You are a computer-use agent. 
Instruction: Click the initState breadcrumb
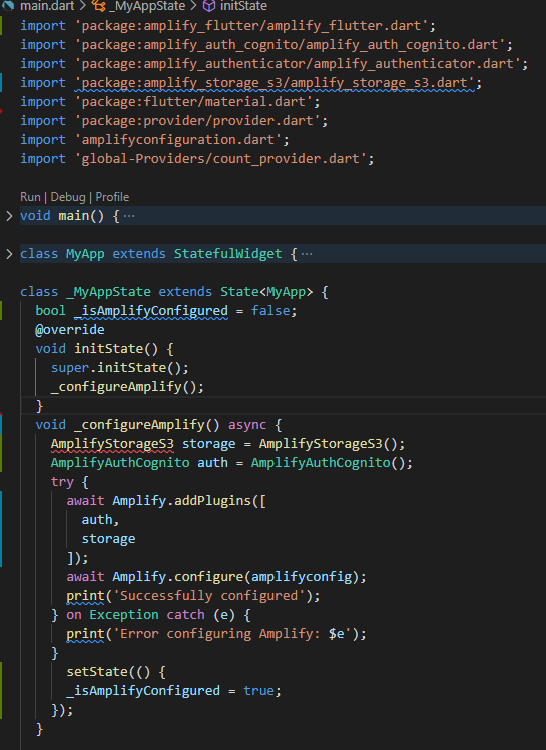tap(243, 6)
